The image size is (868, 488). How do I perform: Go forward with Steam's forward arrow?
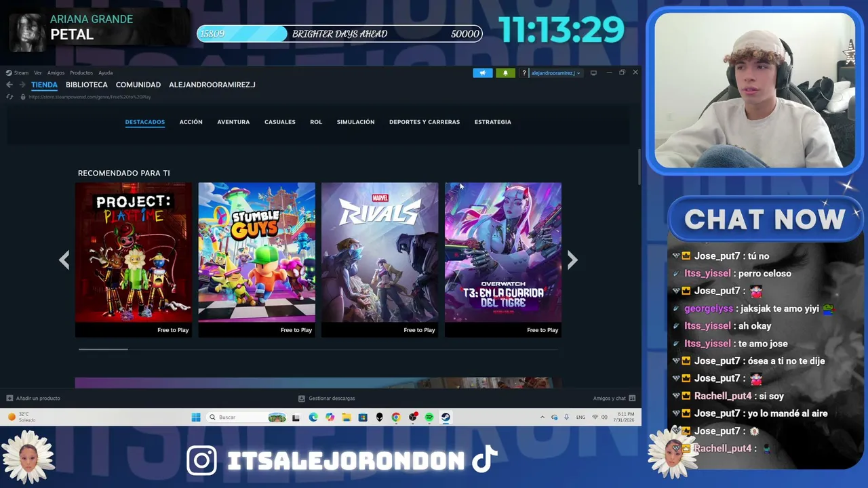(x=22, y=85)
